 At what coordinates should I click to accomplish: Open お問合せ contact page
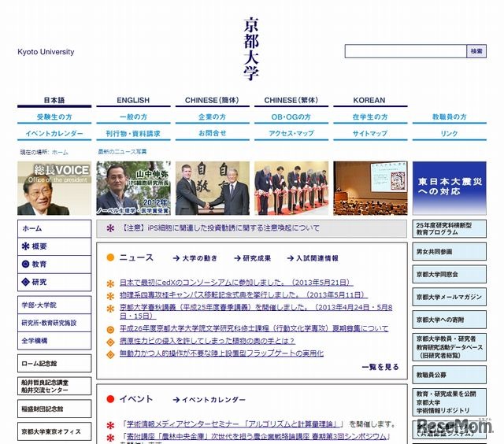tap(212, 133)
